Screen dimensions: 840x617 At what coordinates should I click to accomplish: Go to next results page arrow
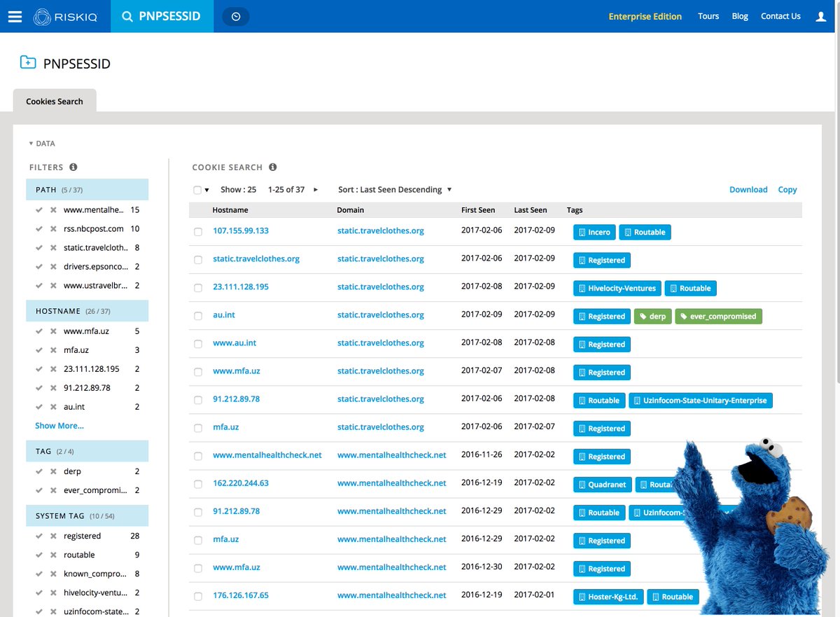316,190
